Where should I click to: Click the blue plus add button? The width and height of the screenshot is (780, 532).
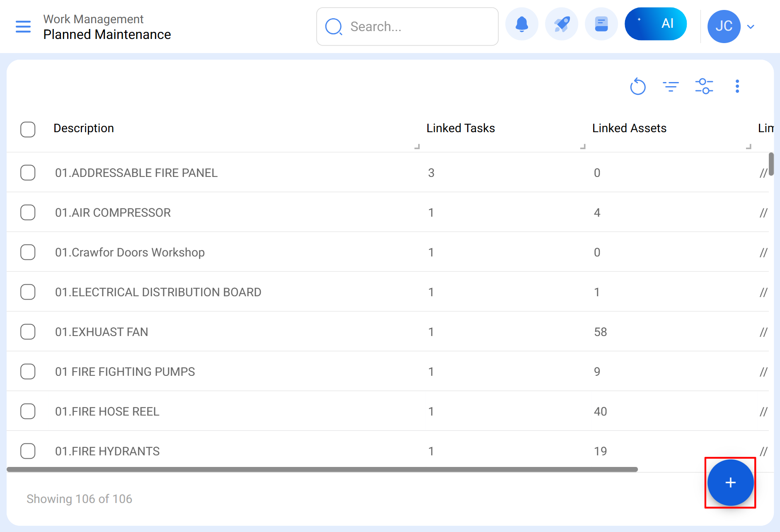(x=730, y=483)
